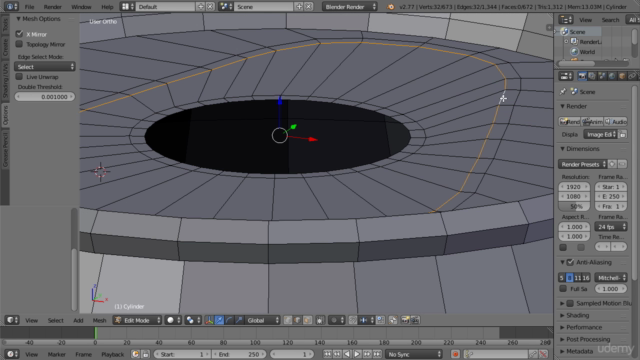Open the Edge Select Mode dropdown
The height and width of the screenshot is (360, 640).
coord(45,67)
